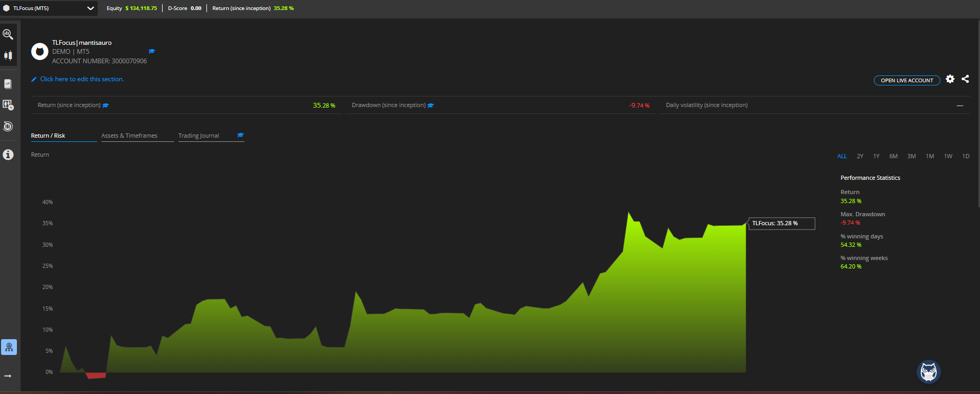
Task: Click the 'Performance Statistics' heading
Action: (870, 178)
